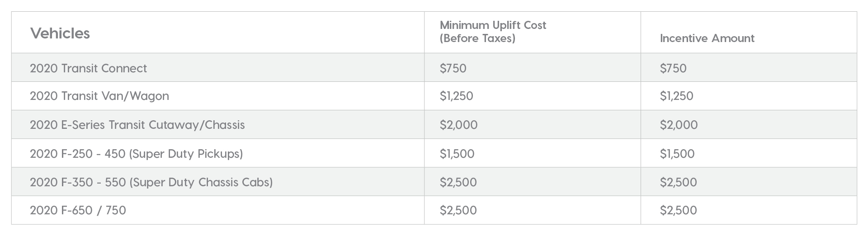The image size is (868, 236).
Task: Select the $1,250 incentive amount cell
Action: (677, 96)
